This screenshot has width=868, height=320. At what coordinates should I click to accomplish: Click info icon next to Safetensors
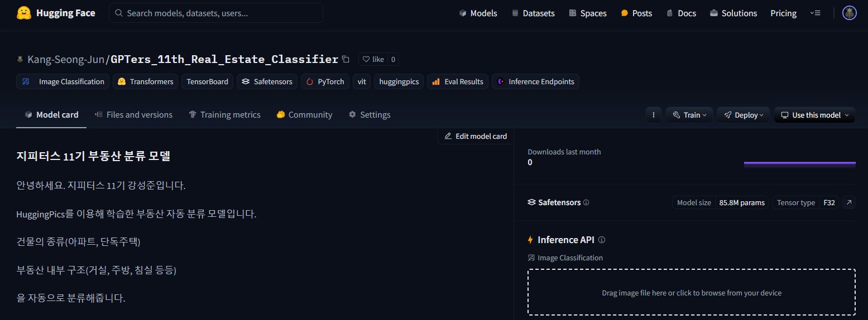click(x=586, y=202)
